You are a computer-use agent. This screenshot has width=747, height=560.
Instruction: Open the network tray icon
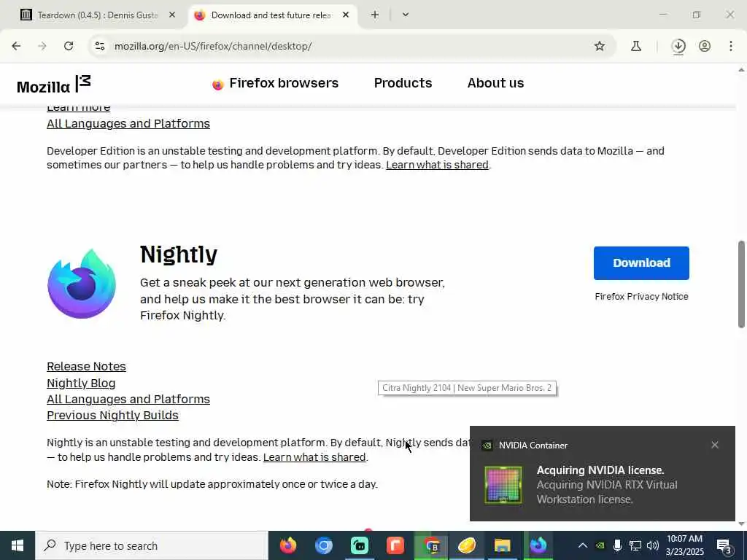click(x=635, y=545)
